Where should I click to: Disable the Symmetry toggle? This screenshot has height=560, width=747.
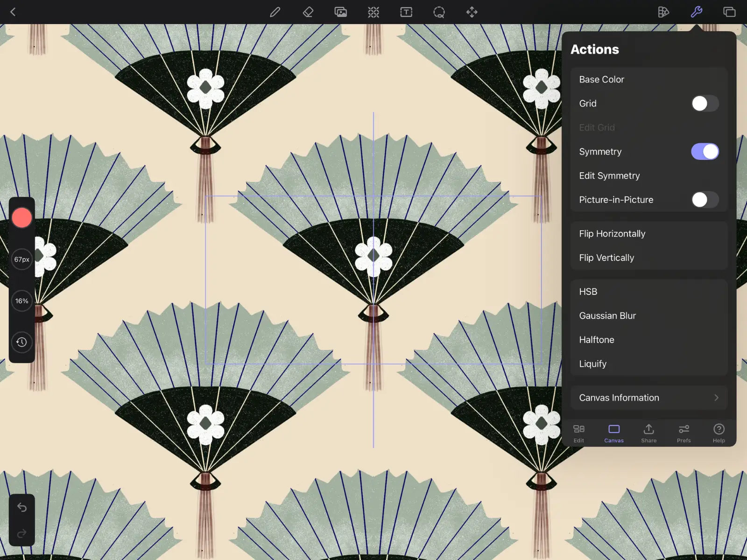(x=705, y=152)
